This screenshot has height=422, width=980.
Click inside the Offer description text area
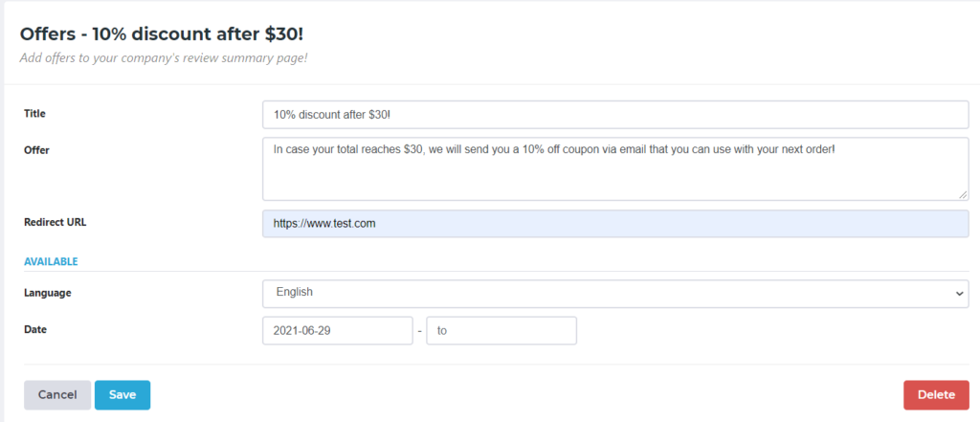614,168
